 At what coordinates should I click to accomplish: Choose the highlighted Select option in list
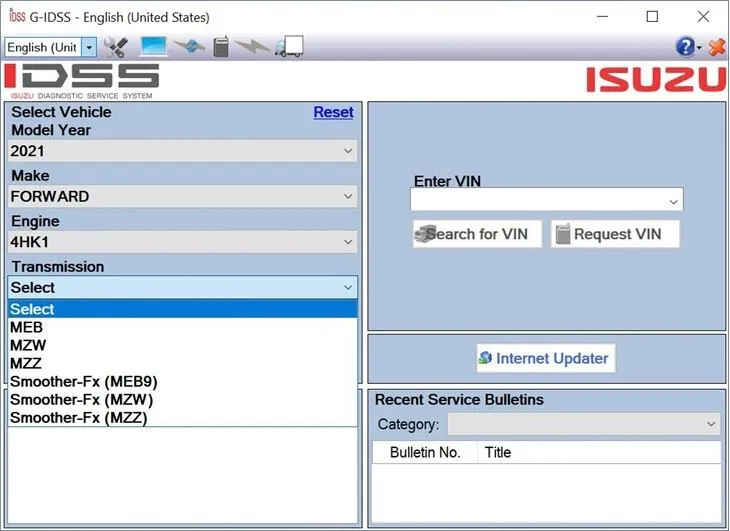pyautogui.click(x=183, y=309)
